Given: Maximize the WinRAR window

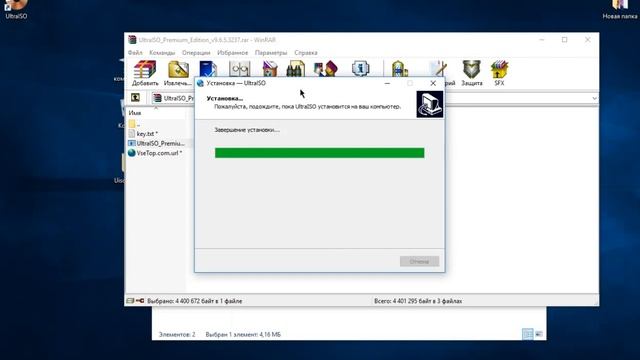Looking at the screenshot, I should pos(564,40).
